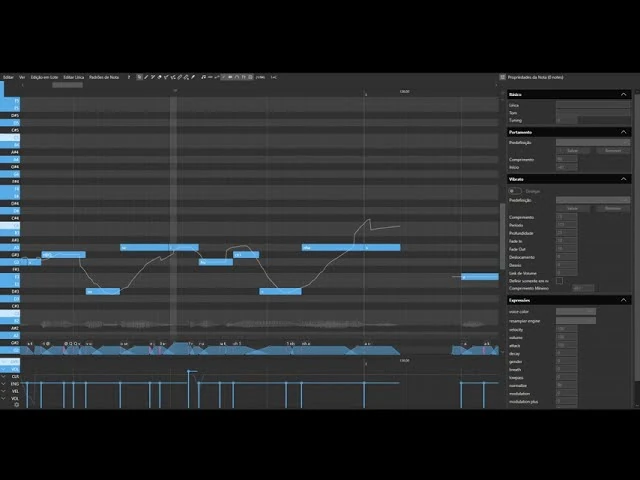Open the Portamento Predefinição dropdown

(x=593, y=142)
